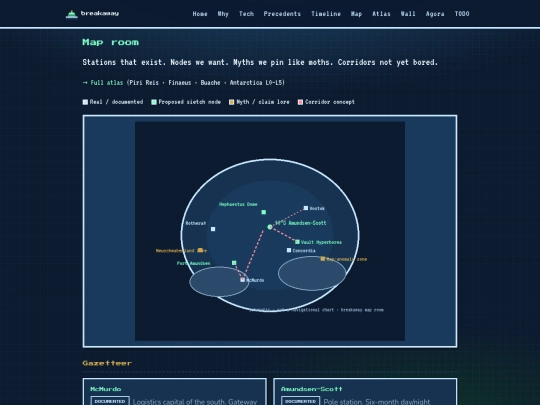This screenshot has height=405, width=540.
Task: Click the green Proposed sietch node legend swatch
Action: (x=154, y=102)
